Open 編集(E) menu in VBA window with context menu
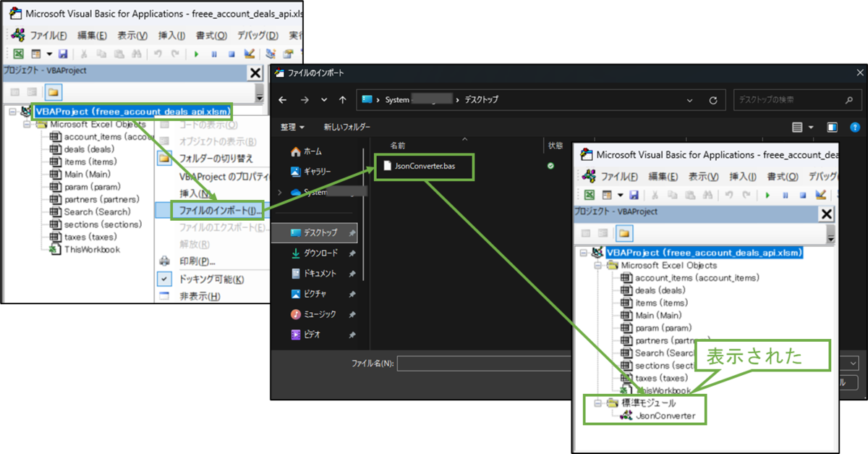Image resolution: width=868 pixels, height=454 pixels. (x=92, y=35)
